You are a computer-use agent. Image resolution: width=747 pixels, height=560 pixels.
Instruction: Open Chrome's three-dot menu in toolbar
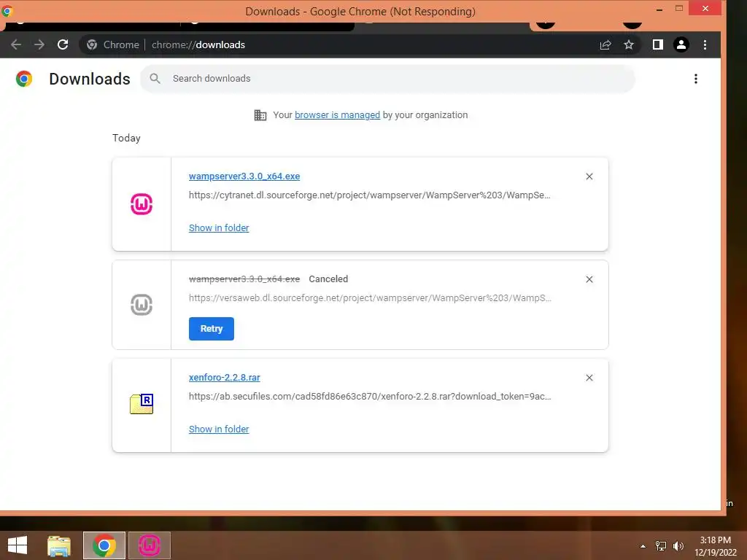(x=705, y=44)
